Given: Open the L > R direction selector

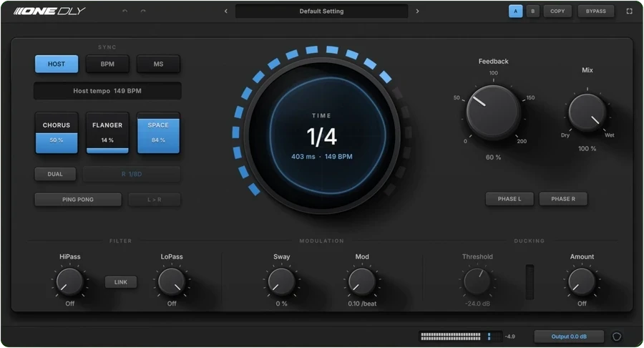Looking at the screenshot, I should pos(155,200).
